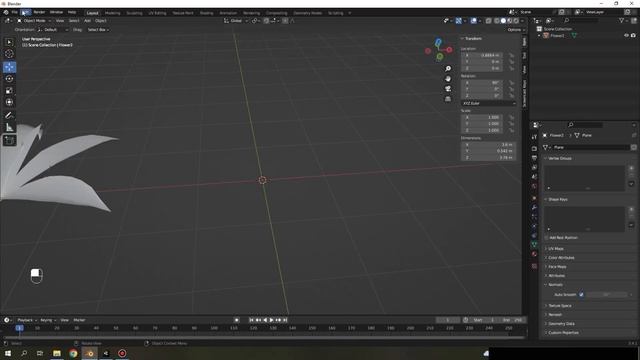Jump to the timeline start frame
640x360 pixels.
coord(251,320)
